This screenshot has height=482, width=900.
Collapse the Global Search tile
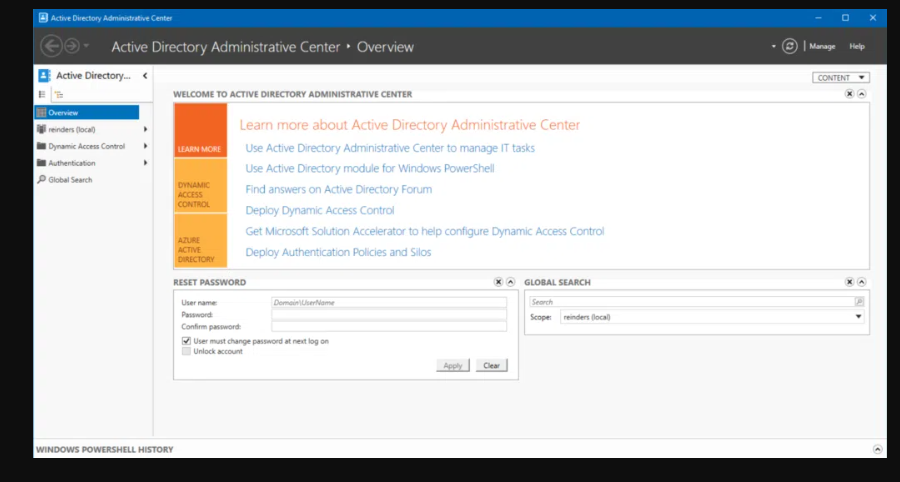click(862, 283)
